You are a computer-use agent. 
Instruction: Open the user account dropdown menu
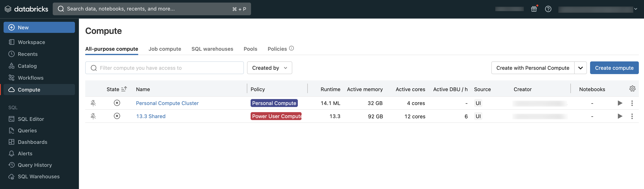[635, 9]
